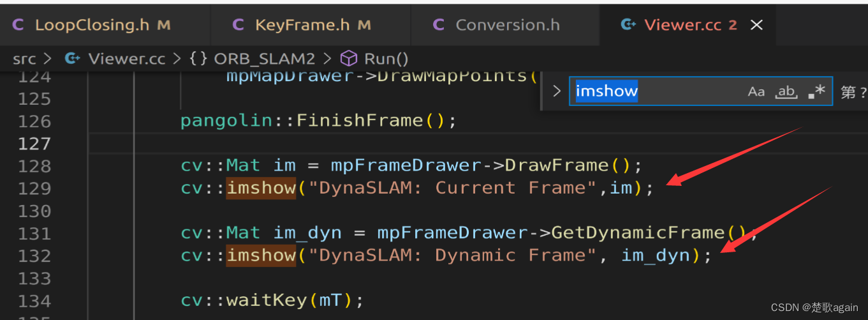Toggle Match Whole Word option
The image size is (868, 320).
pyautogui.click(x=786, y=92)
